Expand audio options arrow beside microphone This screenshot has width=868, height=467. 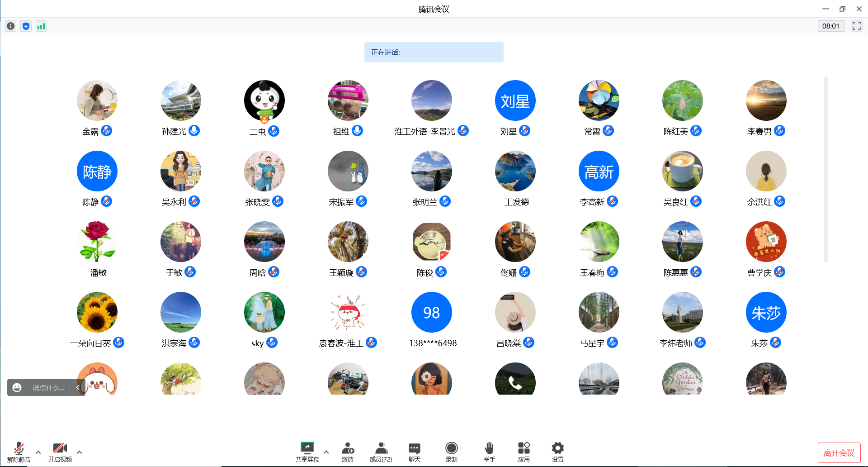pos(38,452)
